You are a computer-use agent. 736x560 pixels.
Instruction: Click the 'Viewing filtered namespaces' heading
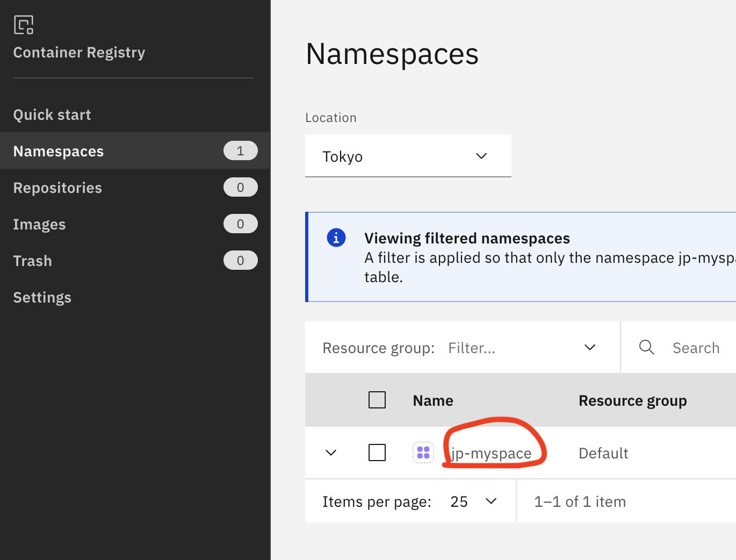(467, 238)
